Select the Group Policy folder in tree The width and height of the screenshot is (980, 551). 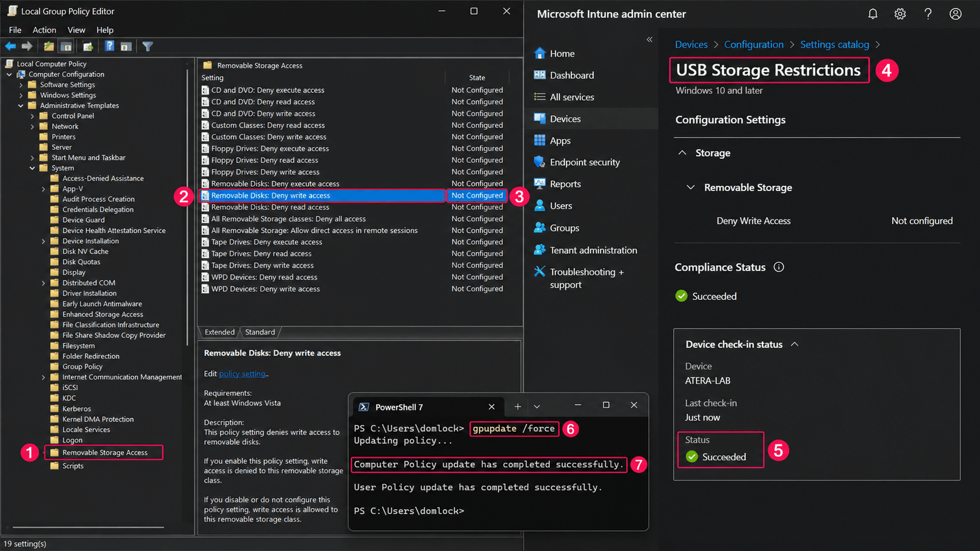[x=82, y=367]
